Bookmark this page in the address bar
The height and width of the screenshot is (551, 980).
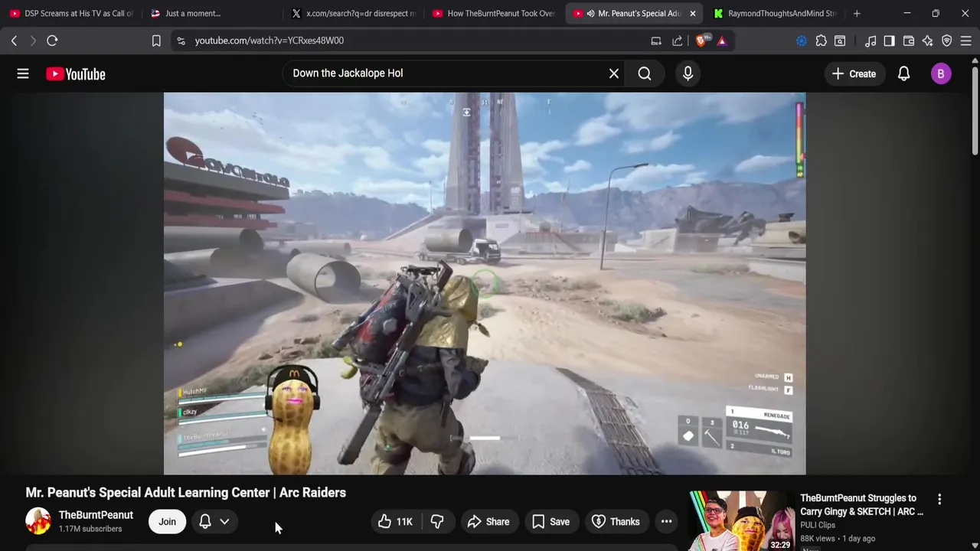click(x=156, y=41)
